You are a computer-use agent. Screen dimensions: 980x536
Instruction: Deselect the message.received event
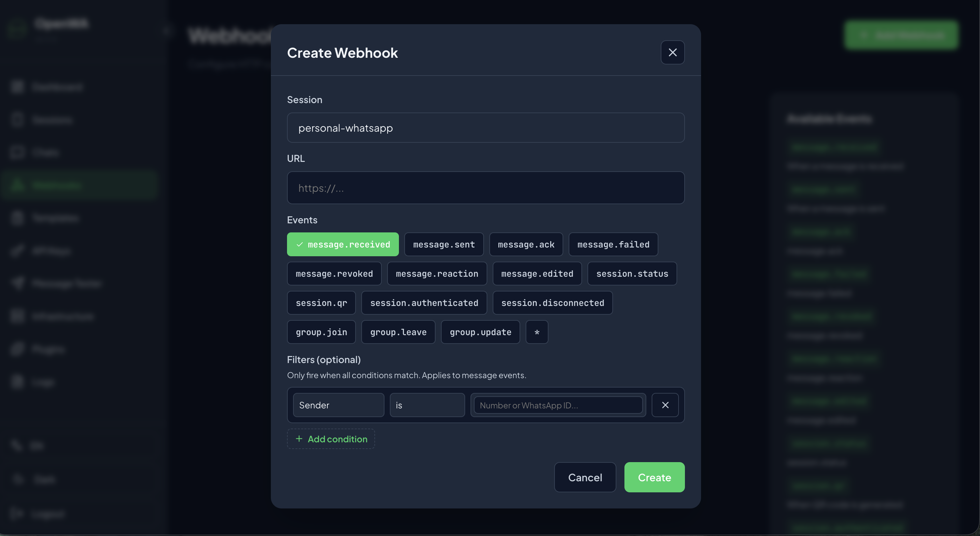[x=343, y=244]
